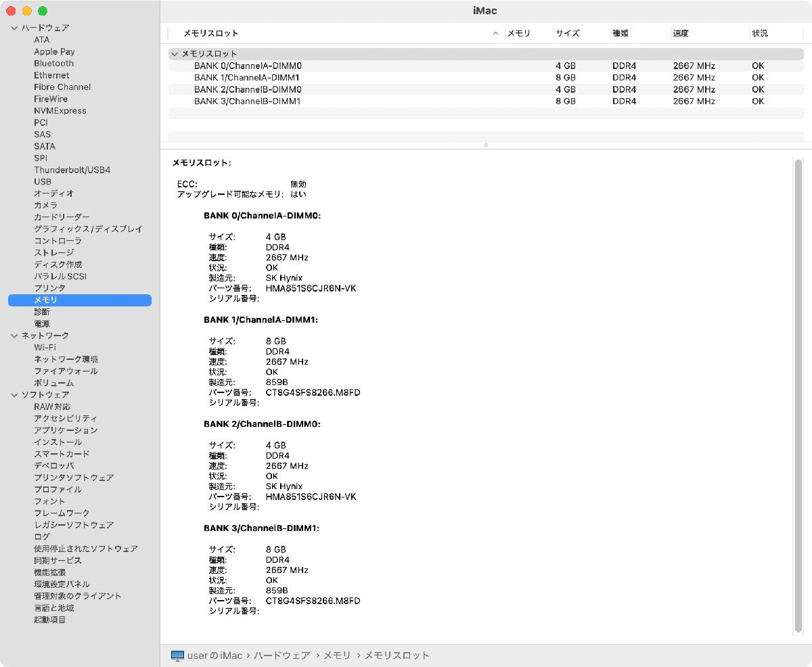The width and height of the screenshot is (812, 667).
Task: Click ハードウェア in the bottom path bar
Action: 281,655
